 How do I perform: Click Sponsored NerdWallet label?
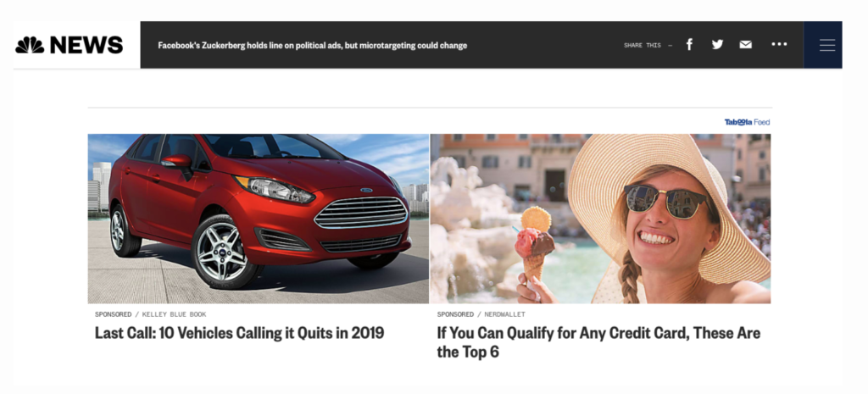pos(481,314)
